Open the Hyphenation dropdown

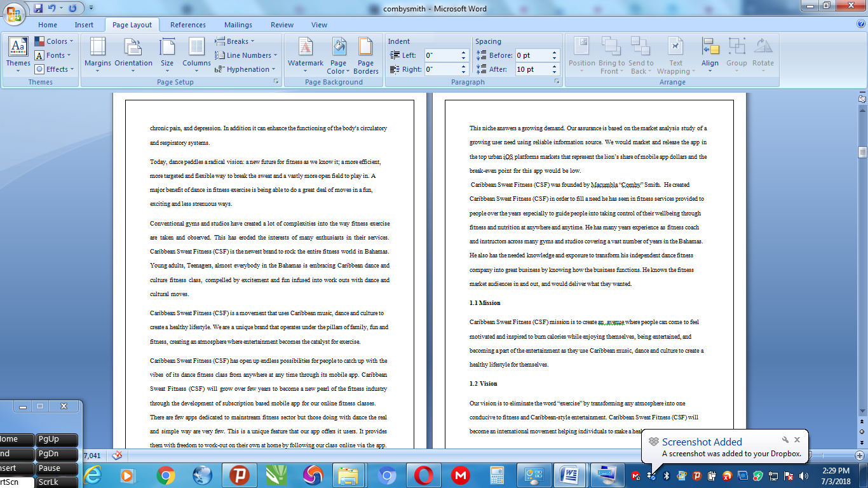(246, 69)
